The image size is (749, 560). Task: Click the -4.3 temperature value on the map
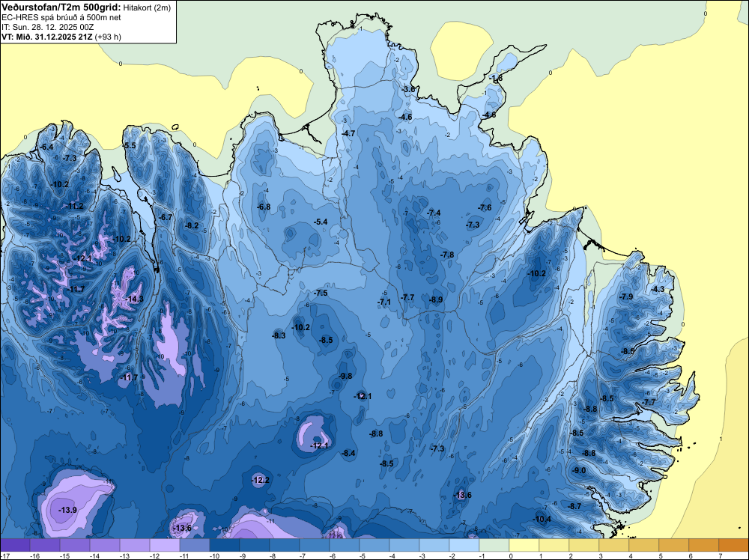(658, 289)
